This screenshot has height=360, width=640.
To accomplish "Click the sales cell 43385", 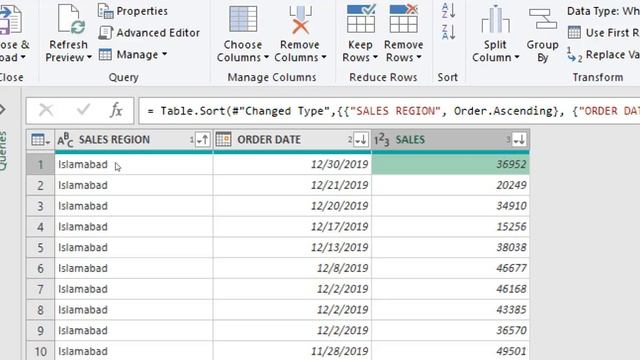I will point(450,310).
